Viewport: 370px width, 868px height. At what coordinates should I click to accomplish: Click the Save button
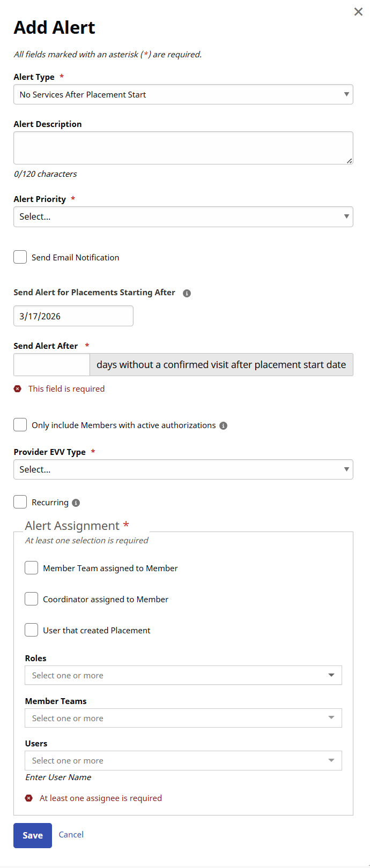point(32,835)
